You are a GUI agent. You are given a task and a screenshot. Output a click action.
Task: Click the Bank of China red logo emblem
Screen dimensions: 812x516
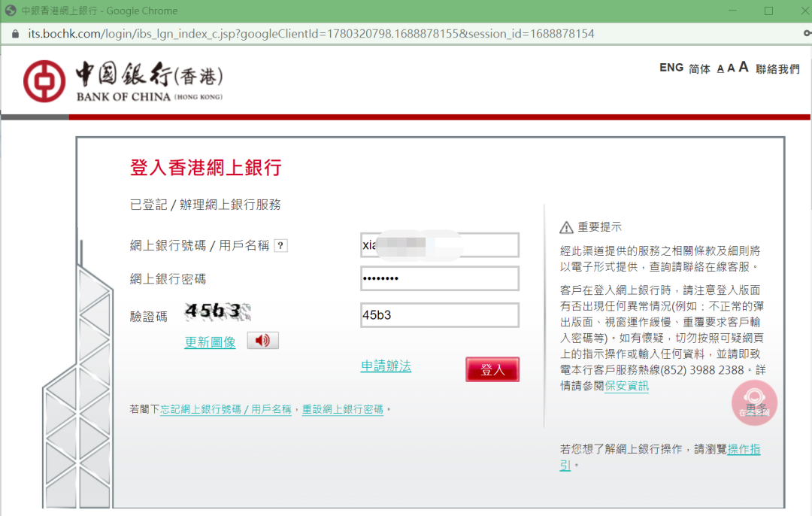point(44,80)
